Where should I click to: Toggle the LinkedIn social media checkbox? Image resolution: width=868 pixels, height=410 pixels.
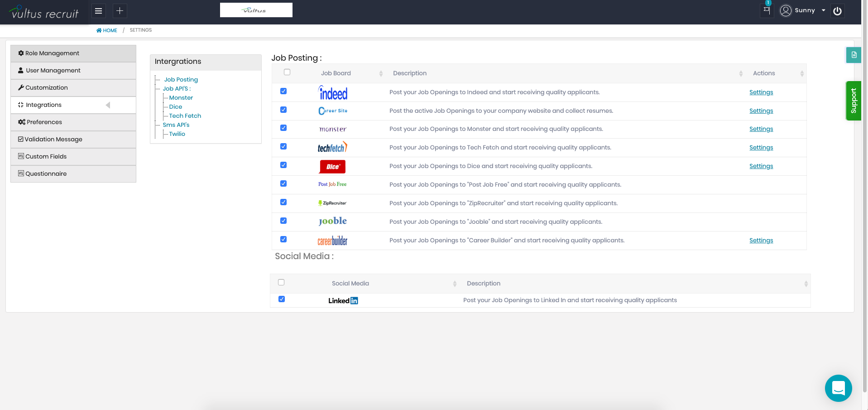[282, 299]
